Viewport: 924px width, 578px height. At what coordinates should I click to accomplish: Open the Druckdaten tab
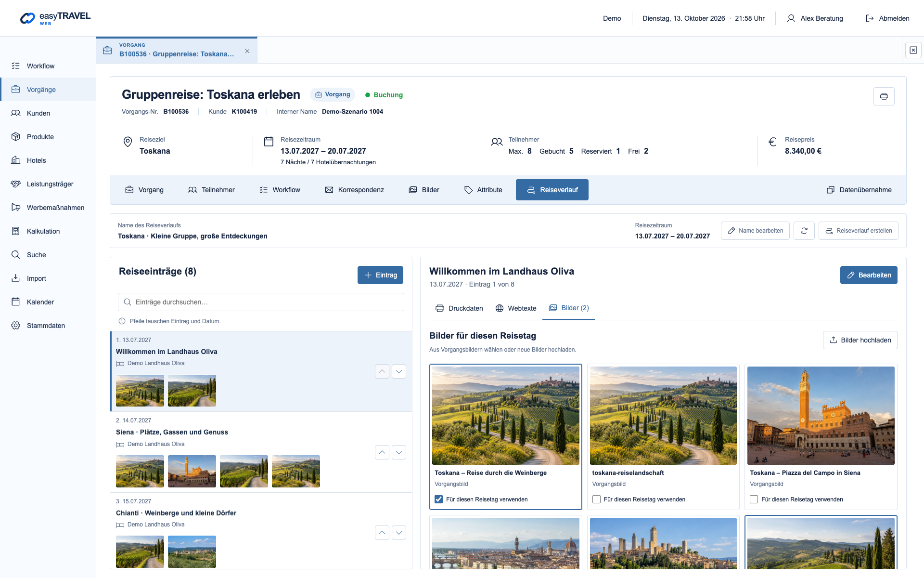tap(459, 308)
